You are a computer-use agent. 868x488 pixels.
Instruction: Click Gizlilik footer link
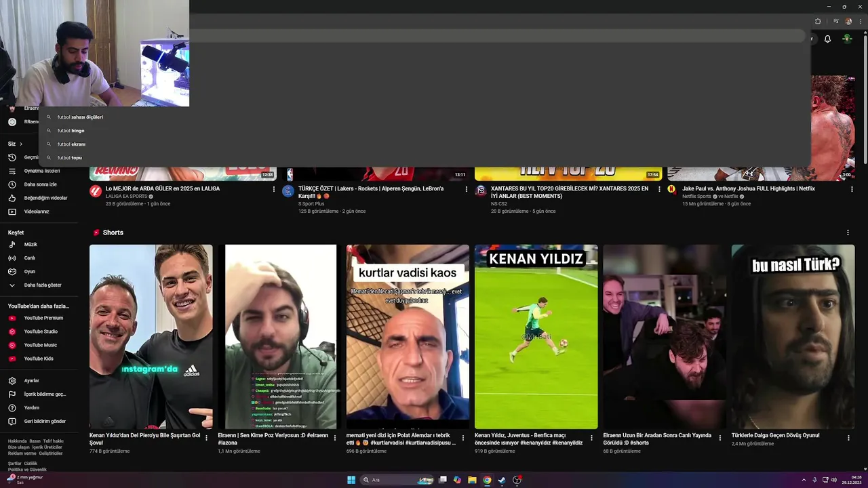(x=31, y=464)
